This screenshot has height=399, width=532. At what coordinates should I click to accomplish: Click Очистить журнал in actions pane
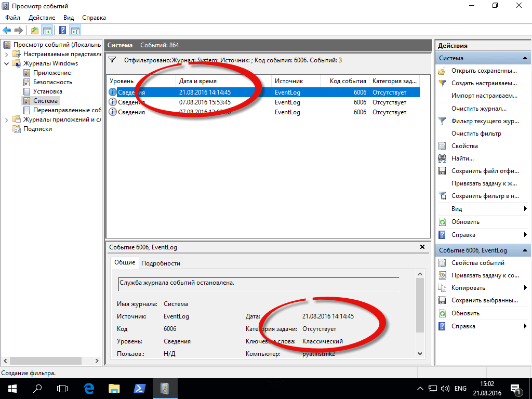point(478,109)
